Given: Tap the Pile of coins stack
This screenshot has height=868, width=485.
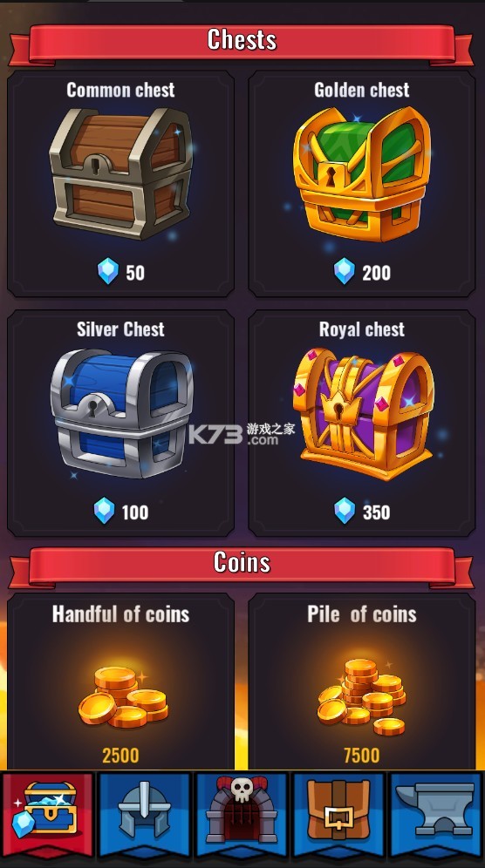Looking at the screenshot, I should (x=361, y=696).
